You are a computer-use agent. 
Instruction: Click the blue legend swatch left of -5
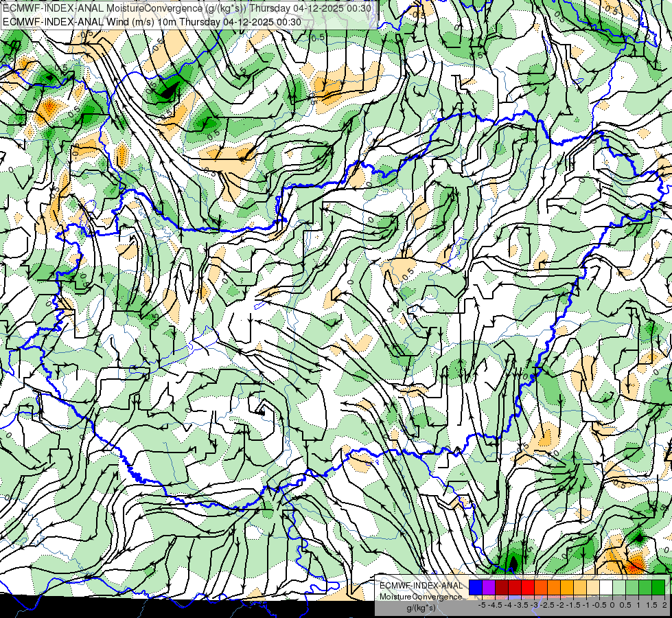[476, 588]
